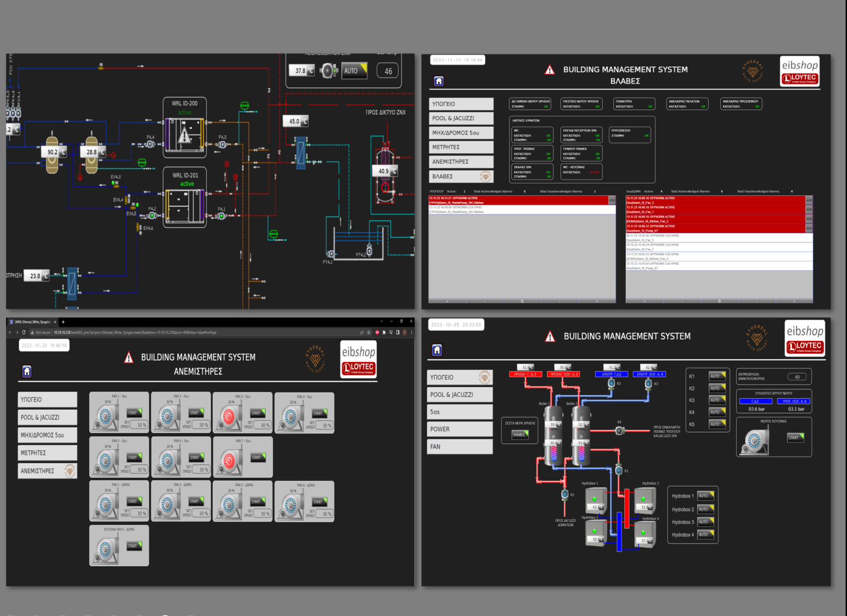Viewport: 847px width, 616px height.
Task: Click eibshop Loytec logo on ΒΛΑΒΕΣ screen
Action: (x=800, y=71)
